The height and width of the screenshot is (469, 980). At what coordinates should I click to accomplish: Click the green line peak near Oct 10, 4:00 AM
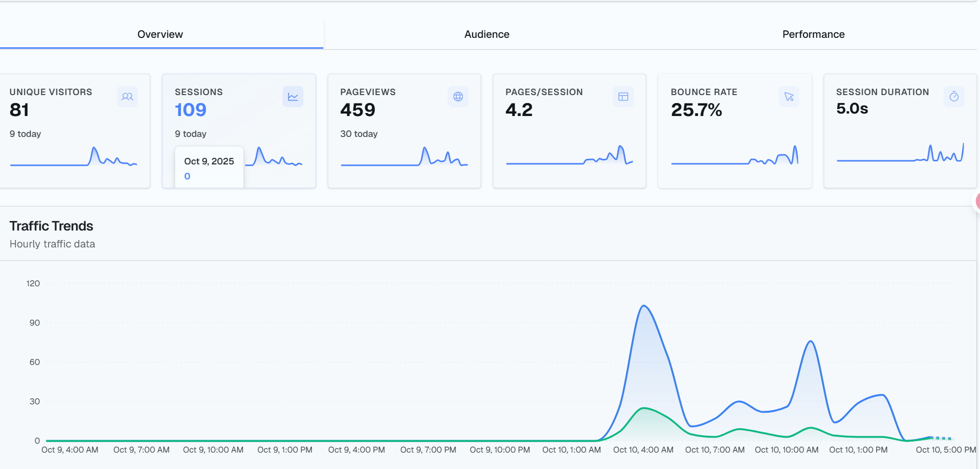[644, 408]
